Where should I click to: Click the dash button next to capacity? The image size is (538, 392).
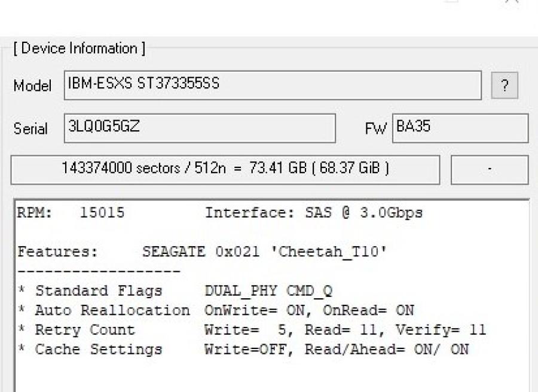click(489, 170)
